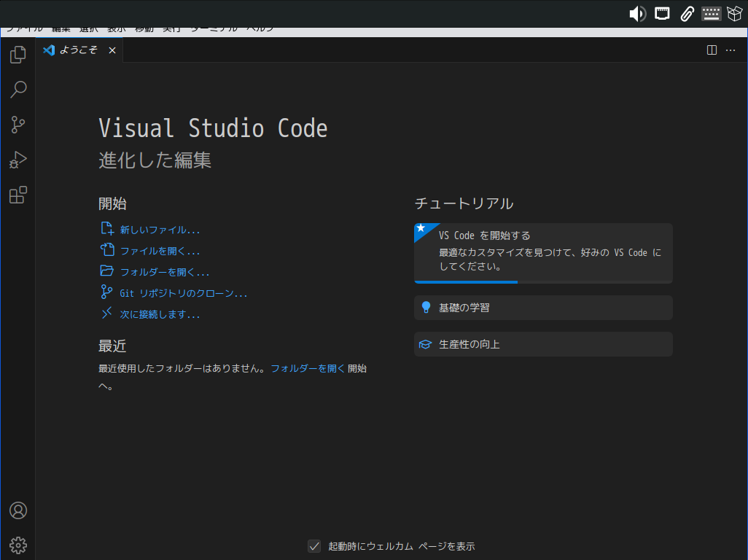
Task: Click the チュートリアル section heading
Action: [464, 203]
